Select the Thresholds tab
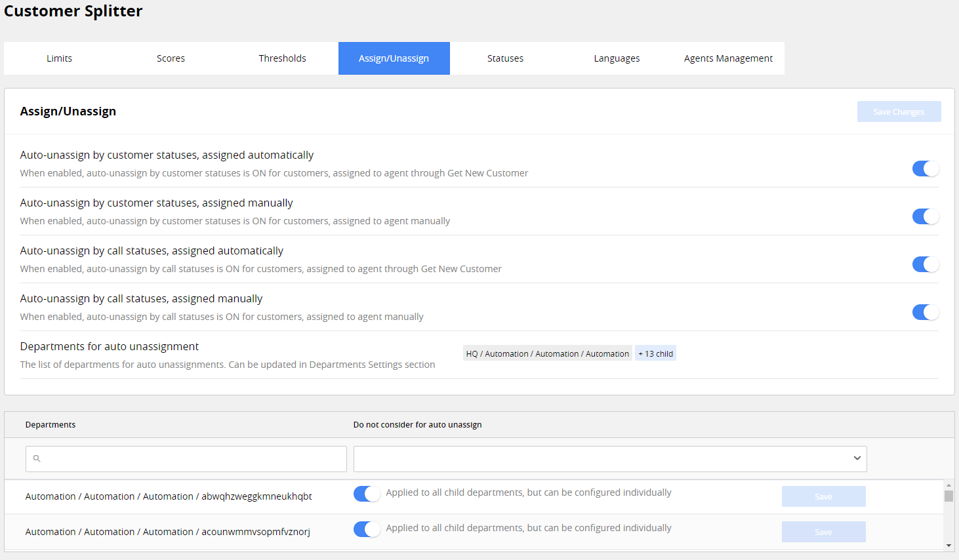 [x=282, y=58]
